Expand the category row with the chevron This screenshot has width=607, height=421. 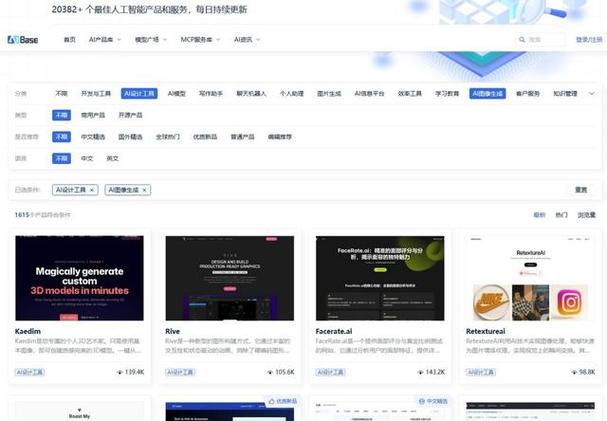[x=592, y=94]
